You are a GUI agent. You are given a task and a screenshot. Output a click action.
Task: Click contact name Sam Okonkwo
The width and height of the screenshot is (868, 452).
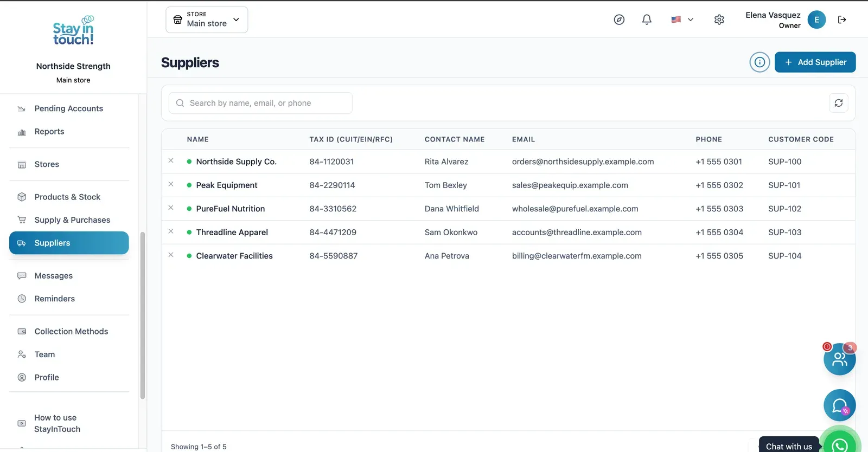tap(451, 233)
